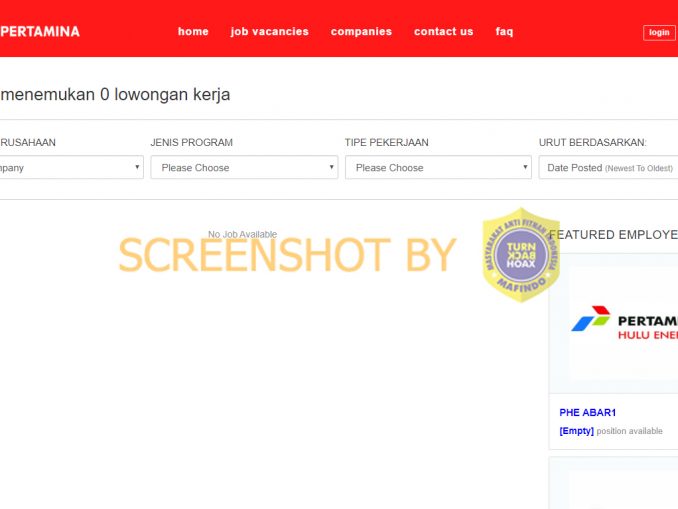Open the Jenis Program dropdown
Screen dimensions: 678x509
coord(244,167)
